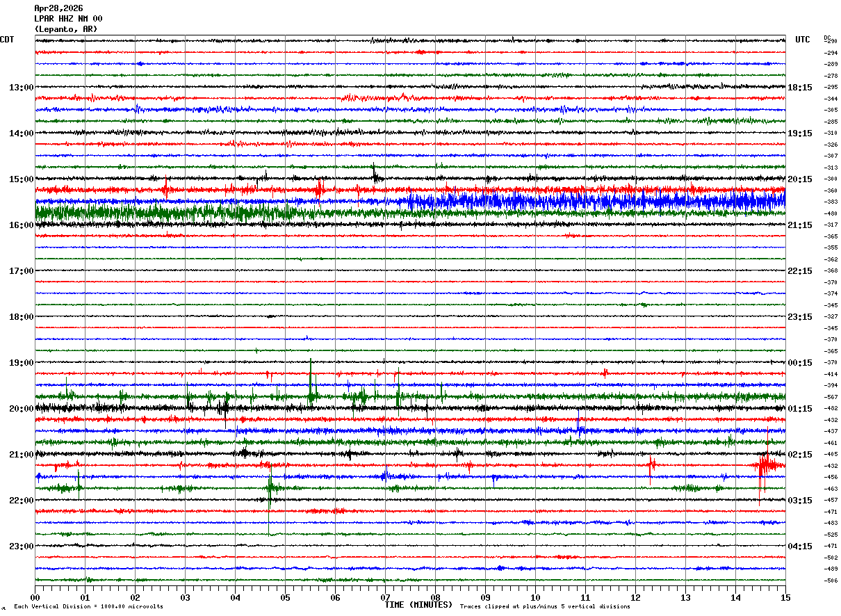This screenshot has width=841, height=616.
Task: Click the large blue high-amplitude trace burst
Action: (596, 202)
